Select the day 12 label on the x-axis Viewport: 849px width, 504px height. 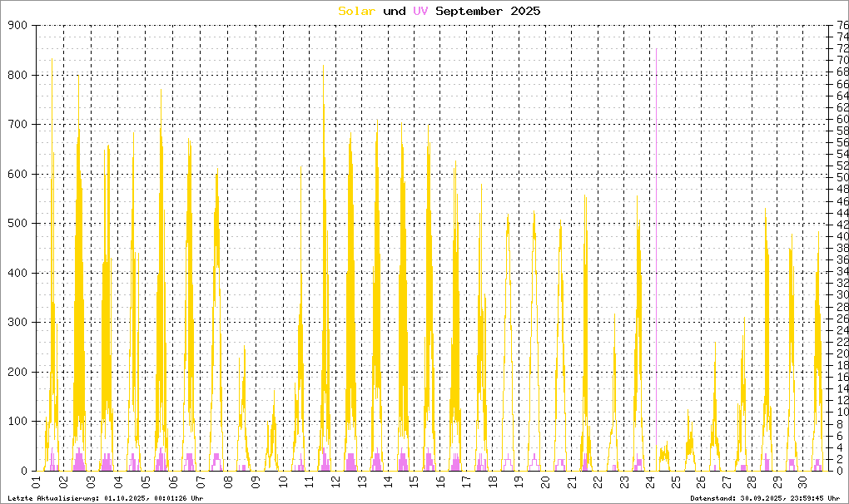335,482
